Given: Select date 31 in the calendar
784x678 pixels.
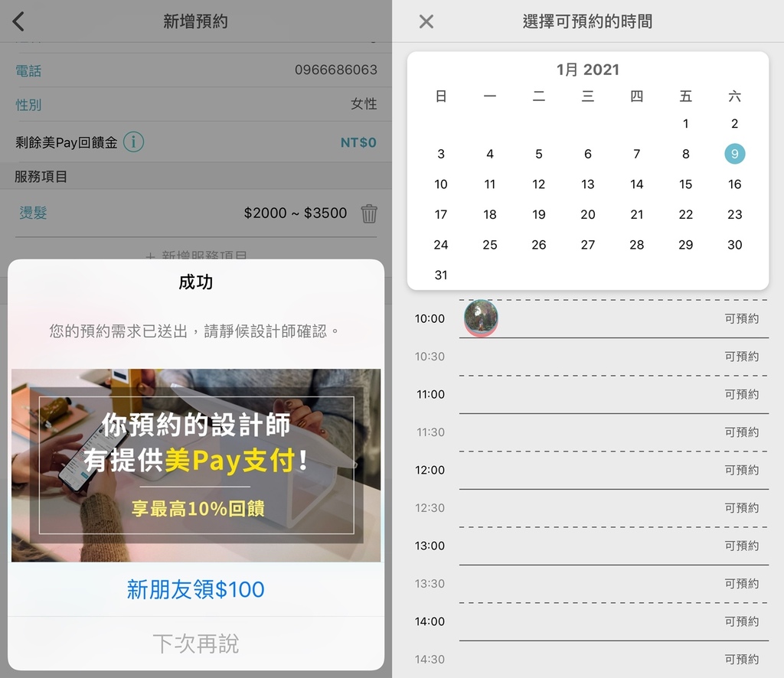Looking at the screenshot, I should point(440,275).
